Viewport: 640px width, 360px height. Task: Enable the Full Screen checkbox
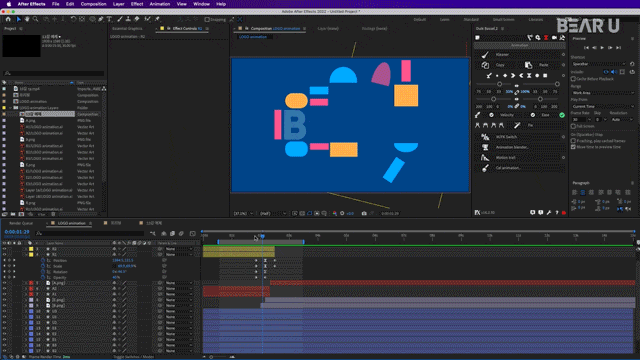tap(573, 126)
